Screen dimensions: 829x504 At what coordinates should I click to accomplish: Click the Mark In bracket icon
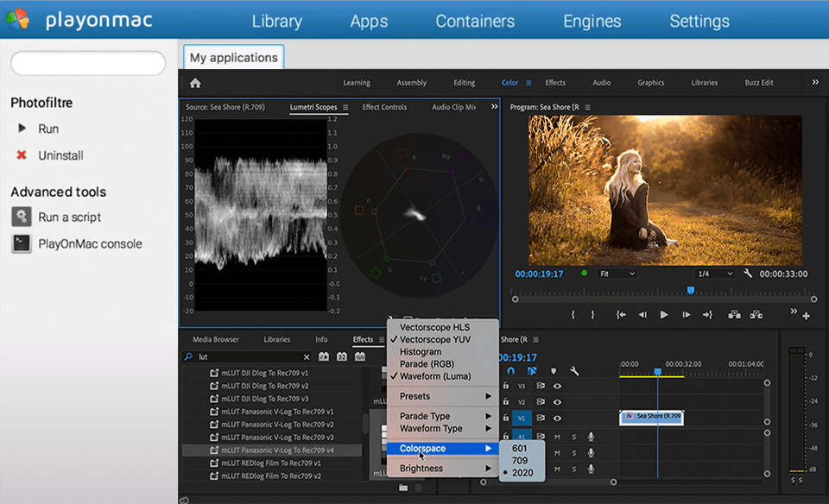(x=572, y=315)
